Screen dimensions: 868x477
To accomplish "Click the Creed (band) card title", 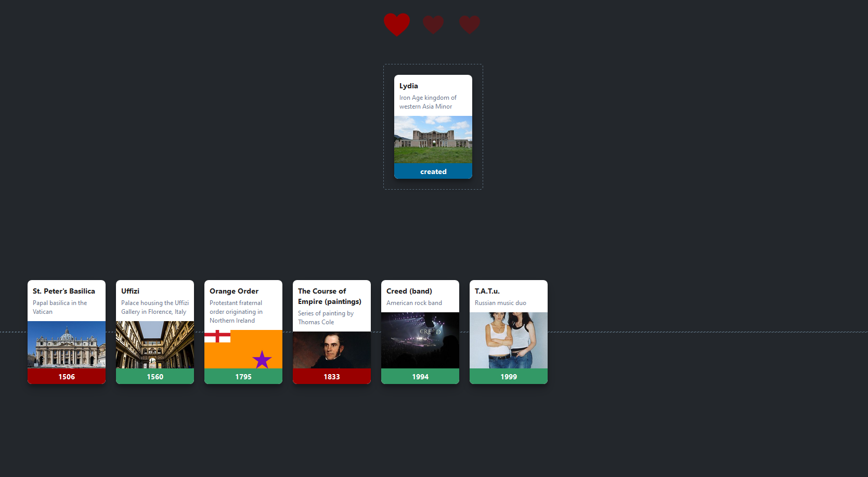I will pos(409,291).
